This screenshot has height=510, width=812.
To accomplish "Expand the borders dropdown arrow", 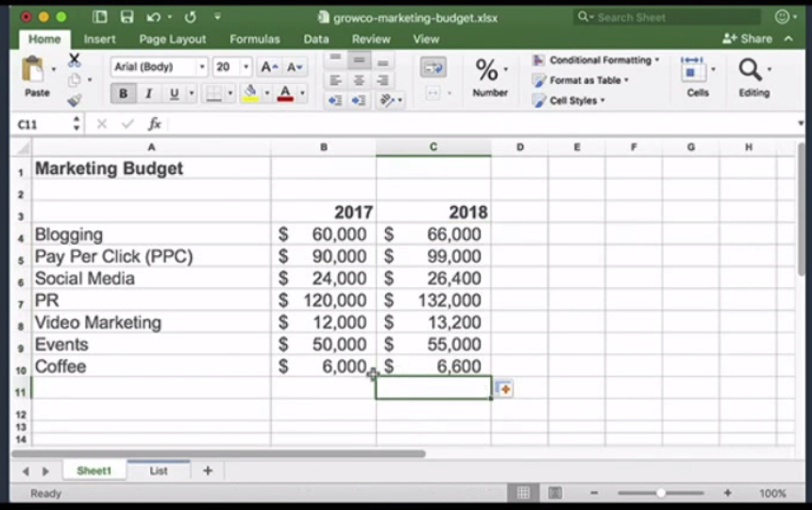I will [x=230, y=93].
